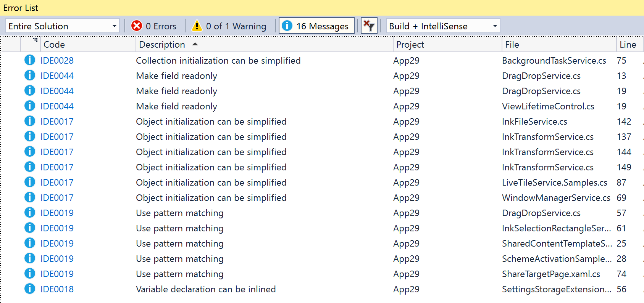Screen dimensions: 644x303
Task: Click info icon on SharedContentTemplateS... row
Action: pos(30,243)
